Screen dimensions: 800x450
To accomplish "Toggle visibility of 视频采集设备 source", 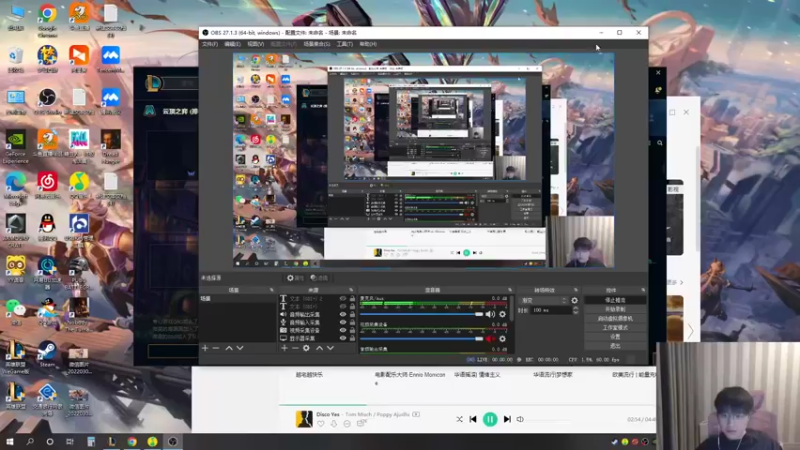I will point(343,330).
